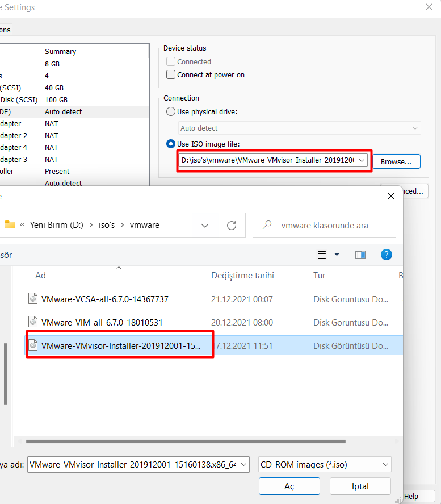Screen dimensions: 441x504
Task: Expand the Auto detect drive dropdown
Action: point(415,128)
